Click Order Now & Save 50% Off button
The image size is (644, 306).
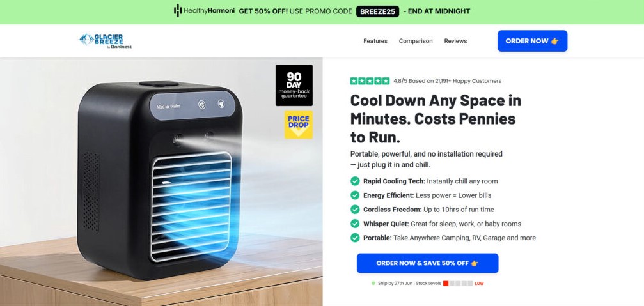428,263
